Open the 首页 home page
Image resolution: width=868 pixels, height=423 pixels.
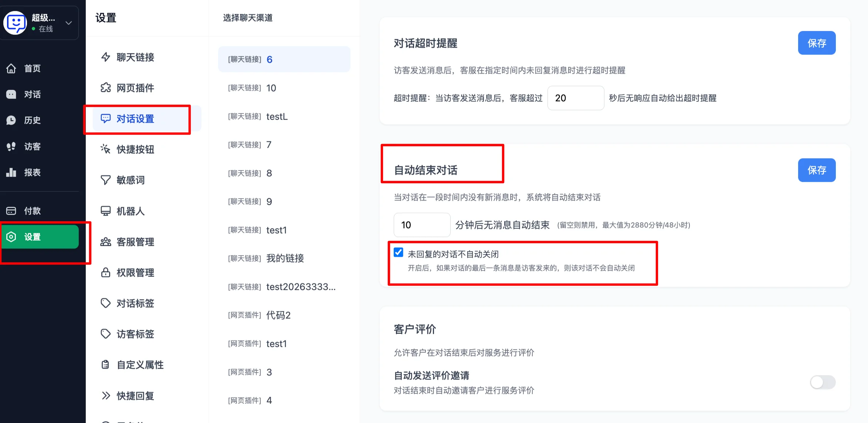pos(32,68)
